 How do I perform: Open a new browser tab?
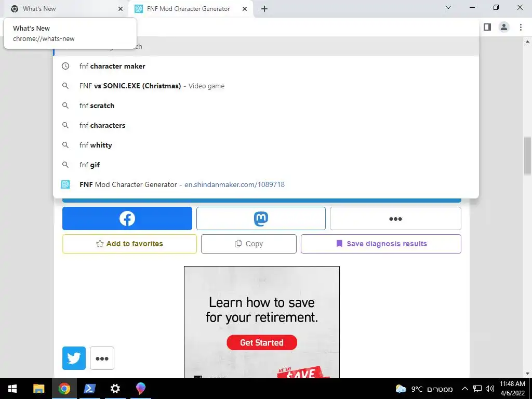264,9
